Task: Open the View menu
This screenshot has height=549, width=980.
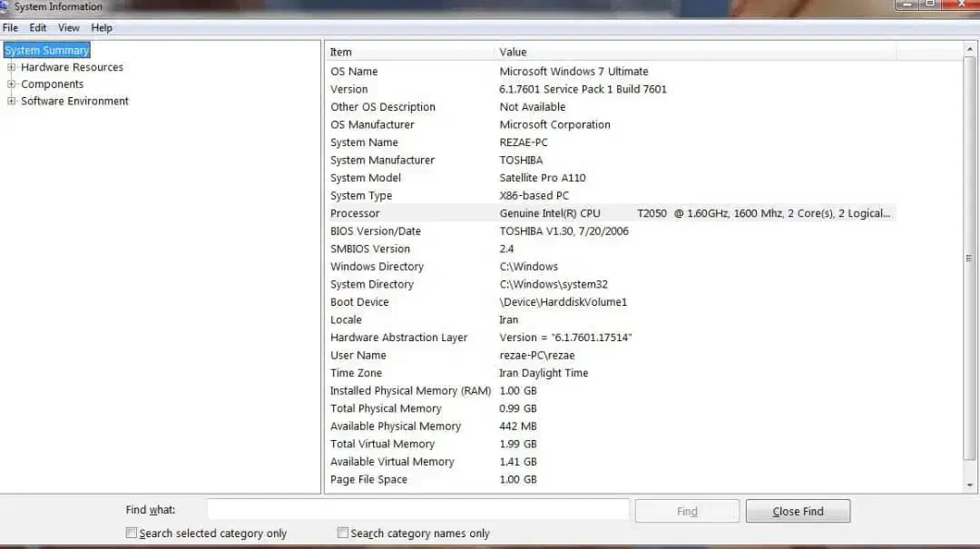Action: pos(69,28)
